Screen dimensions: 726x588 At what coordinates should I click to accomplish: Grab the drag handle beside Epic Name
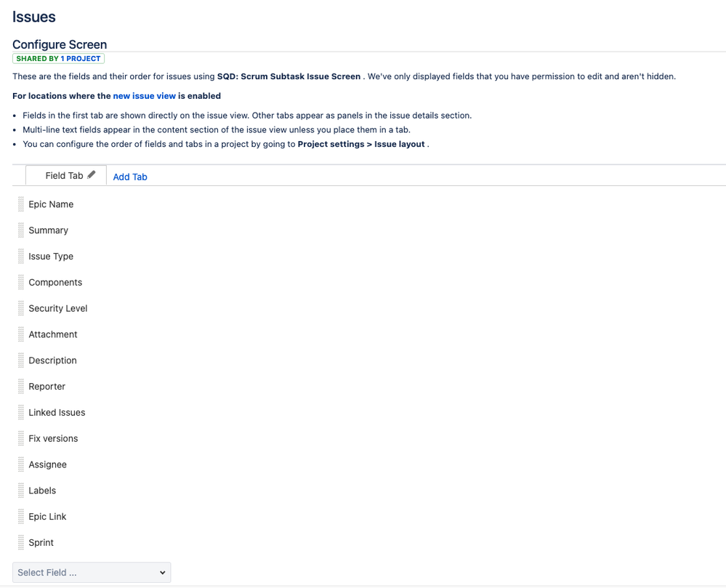pos(20,204)
